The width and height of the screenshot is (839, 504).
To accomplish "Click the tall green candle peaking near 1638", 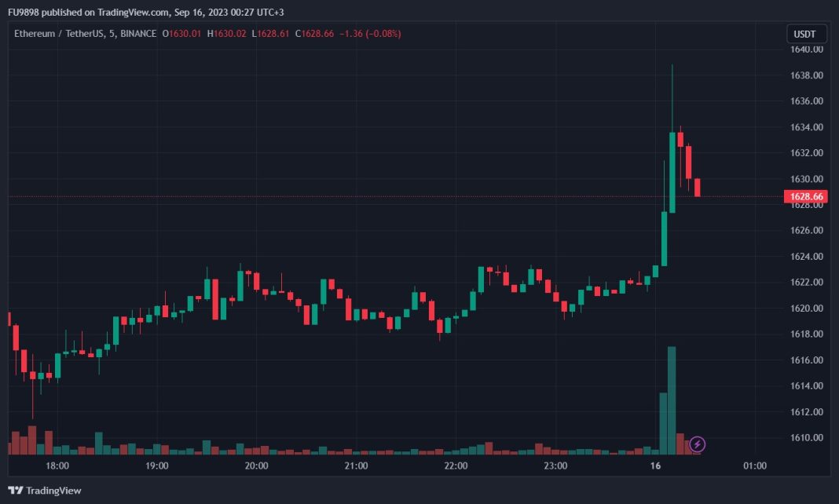I will (x=672, y=172).
